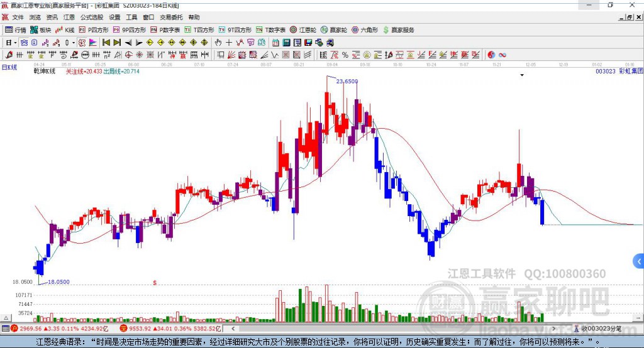Open the 赢家轮 wheel tool

[334, 30]
